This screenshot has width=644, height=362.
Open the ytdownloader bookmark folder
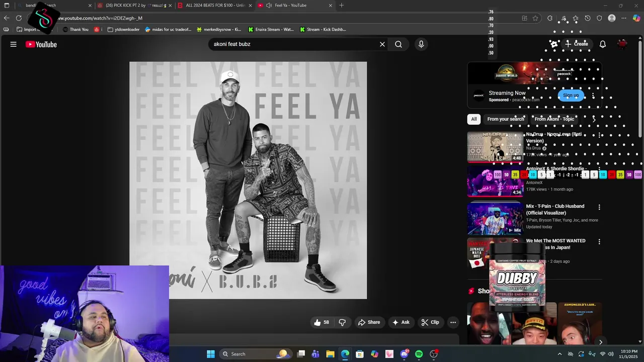(x=124, y=30)
